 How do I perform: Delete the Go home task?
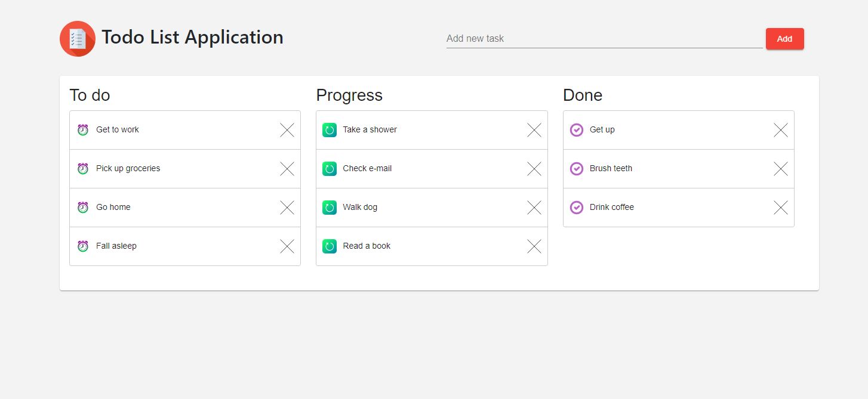pos(287,208)
